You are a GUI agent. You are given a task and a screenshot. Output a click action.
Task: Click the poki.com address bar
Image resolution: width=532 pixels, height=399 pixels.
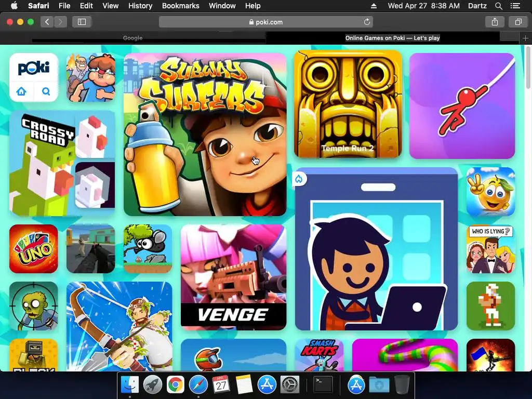(266, 22)
